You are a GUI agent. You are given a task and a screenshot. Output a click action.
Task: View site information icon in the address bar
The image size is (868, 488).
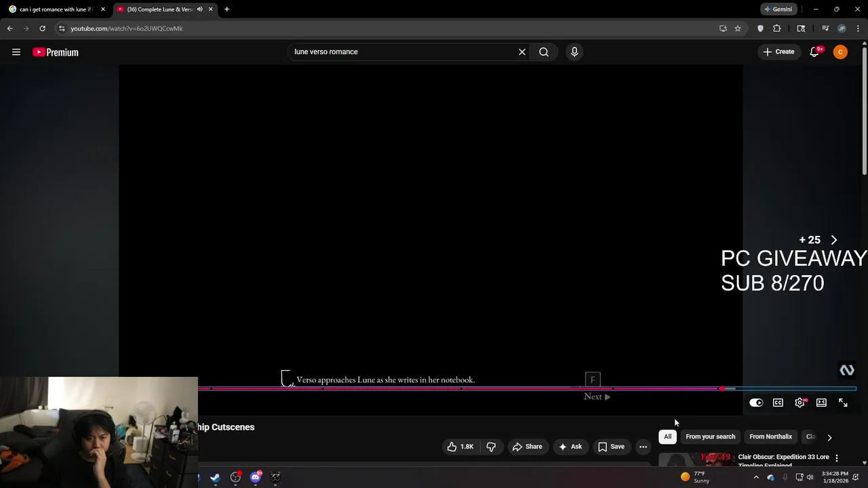[x=62, y=28]
